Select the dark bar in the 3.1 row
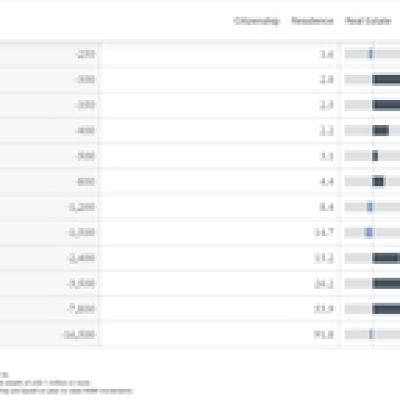The width and height of the screenshot is (400, 400). (375, 156)
